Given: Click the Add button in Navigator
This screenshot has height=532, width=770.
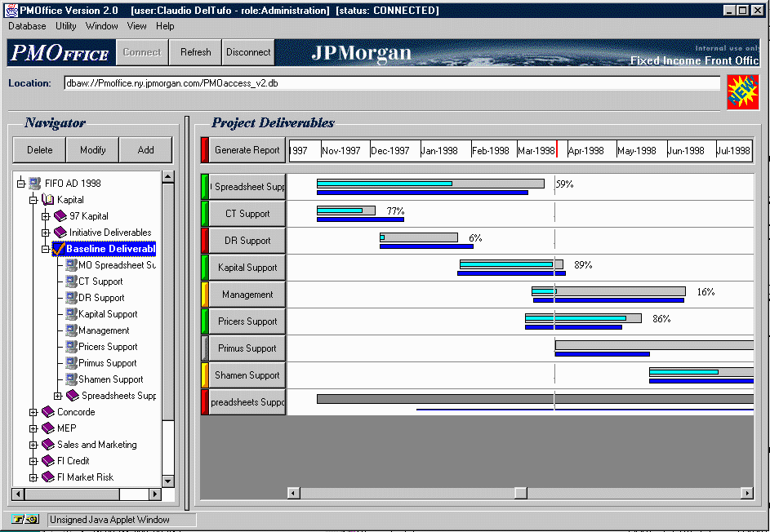Looking at the screenshot, I should [145, 149].
